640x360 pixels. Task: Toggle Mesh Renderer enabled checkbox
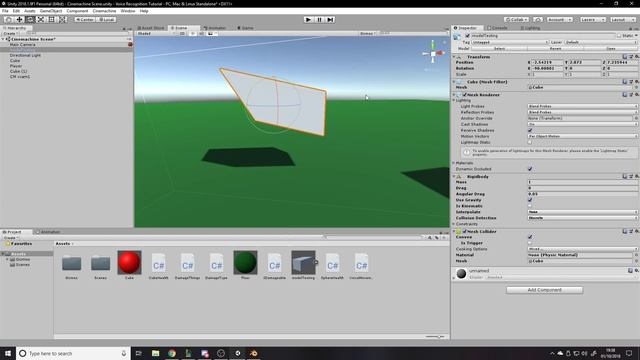click(x=464, y=95)
